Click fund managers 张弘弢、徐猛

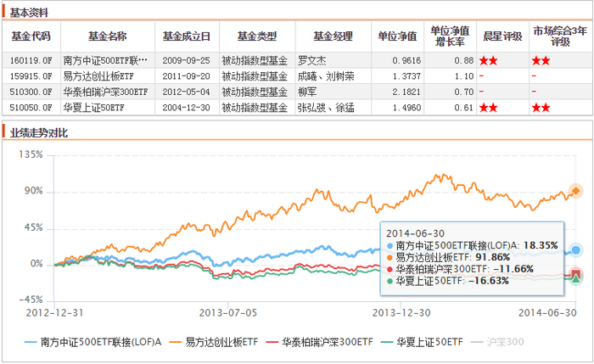point(326,108)
